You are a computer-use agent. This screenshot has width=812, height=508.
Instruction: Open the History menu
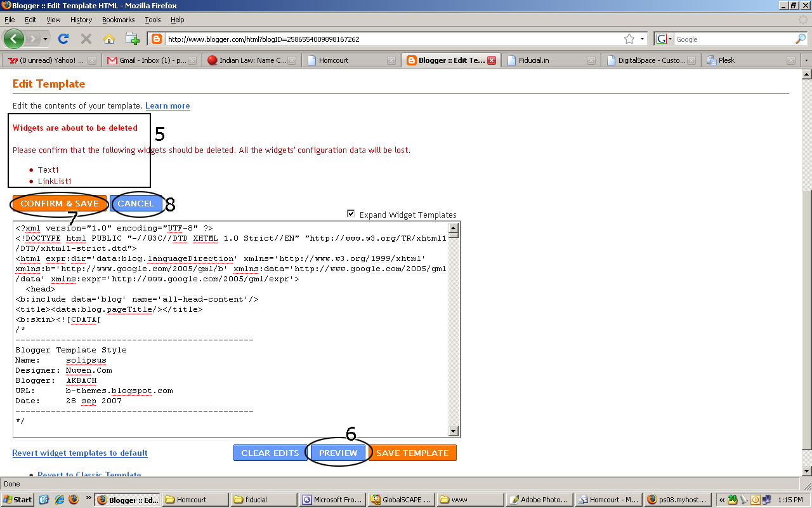pos(81,20)
